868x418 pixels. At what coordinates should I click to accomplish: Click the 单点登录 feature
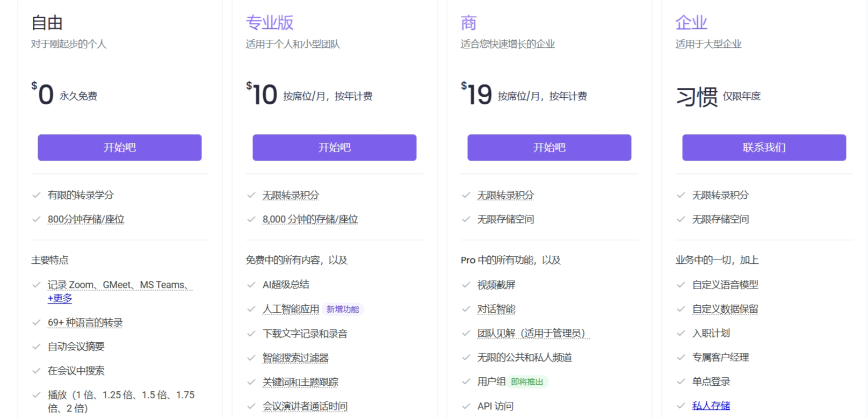(711, 381)
